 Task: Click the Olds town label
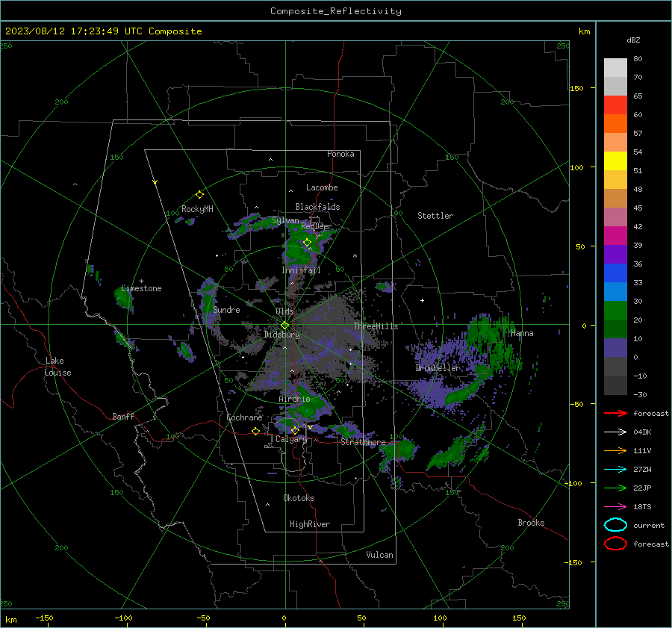click(x=284, y=311)
